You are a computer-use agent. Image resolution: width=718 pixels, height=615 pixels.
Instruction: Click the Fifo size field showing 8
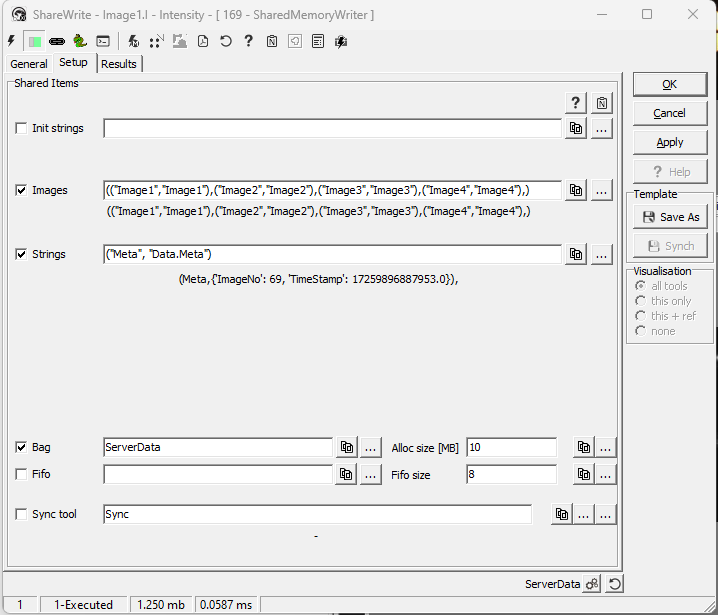tap(511, 474)
